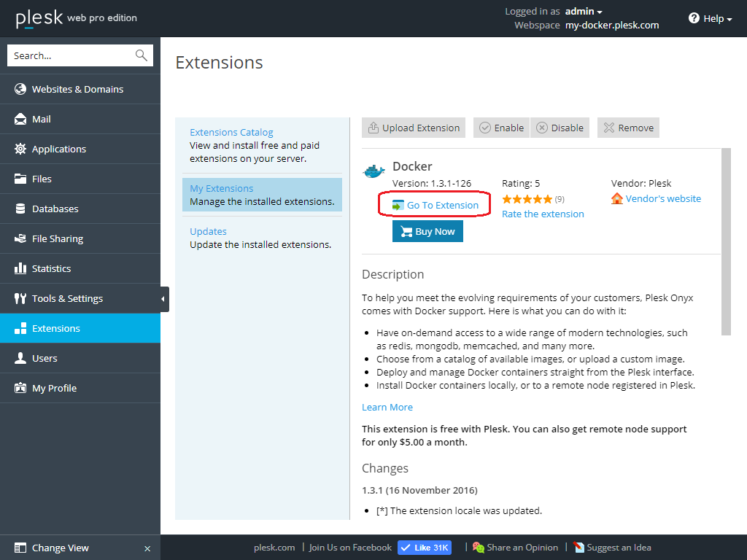This screenshot has height=560, width=747.
Task: Click the File Sharing icon
Action: [20, 238]
